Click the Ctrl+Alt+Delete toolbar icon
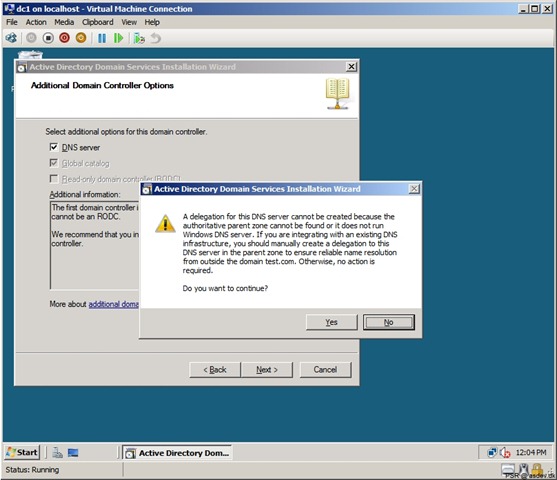The image size is (557, 480). (11, 38)
